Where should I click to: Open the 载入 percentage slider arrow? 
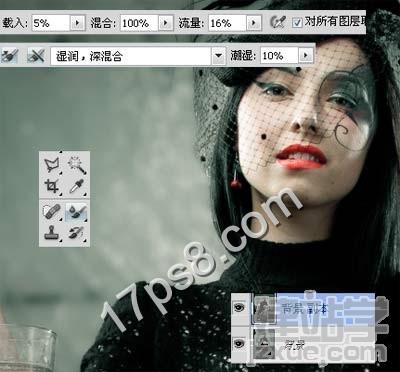point(77,23)
